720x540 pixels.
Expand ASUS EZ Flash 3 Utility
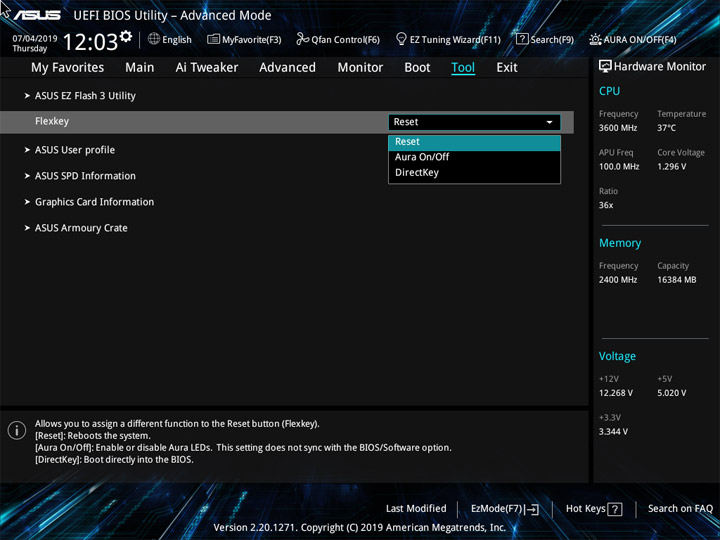click(x=85, y=96)
